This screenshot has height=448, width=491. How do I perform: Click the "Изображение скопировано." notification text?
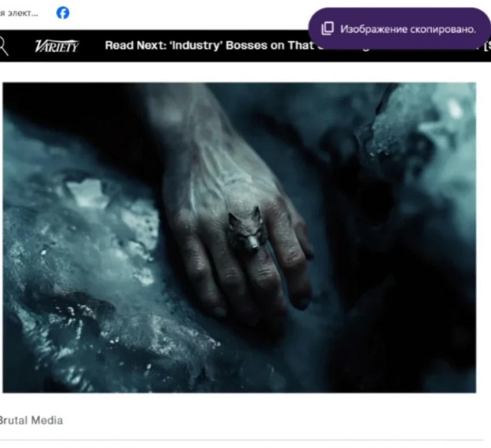(x=408, y=29)
